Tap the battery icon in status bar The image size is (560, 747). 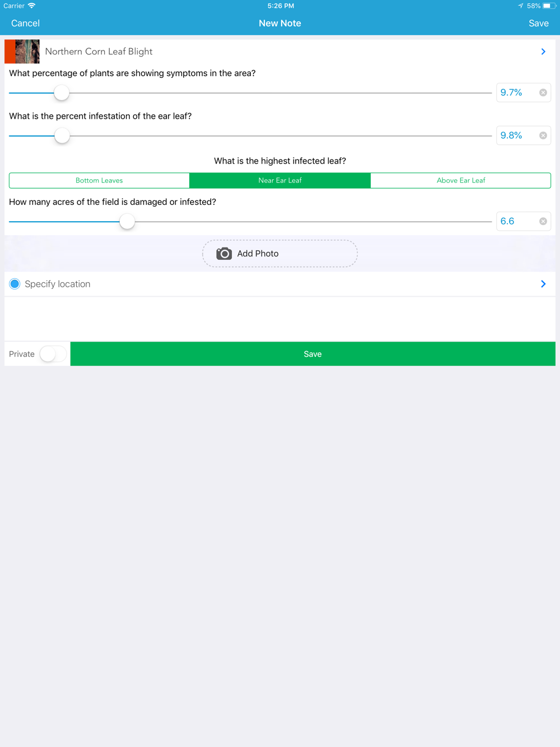click(549, 6)
